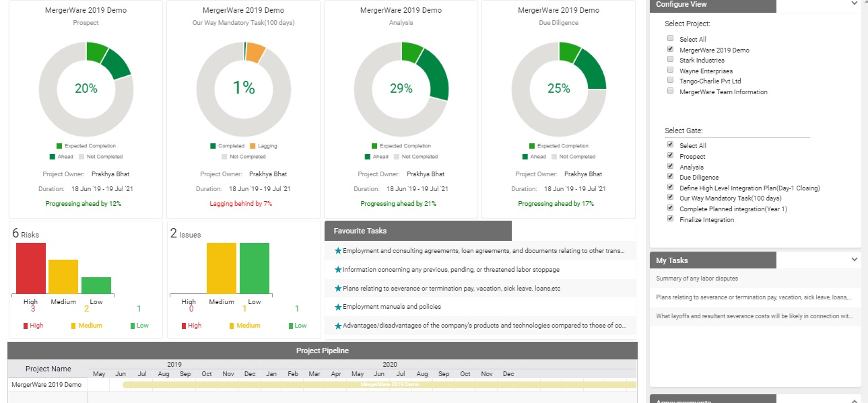Viewport: 868px width, 403px height.
Task: Click green Low legend square under Issues chart
Action: tap(291, 326)
